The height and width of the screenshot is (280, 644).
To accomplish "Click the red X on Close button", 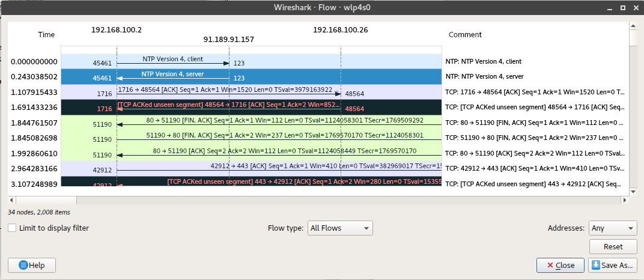I will tap(548, 265).
